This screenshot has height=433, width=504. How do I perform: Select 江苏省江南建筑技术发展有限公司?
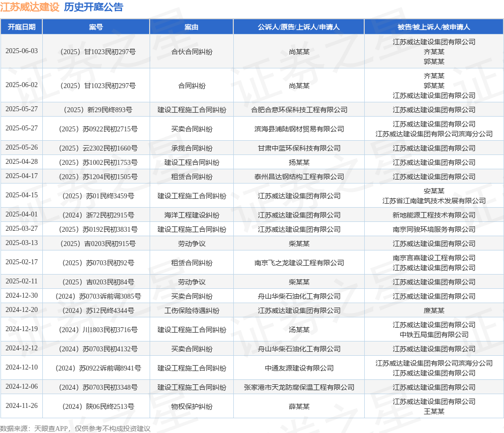[434, 201]
